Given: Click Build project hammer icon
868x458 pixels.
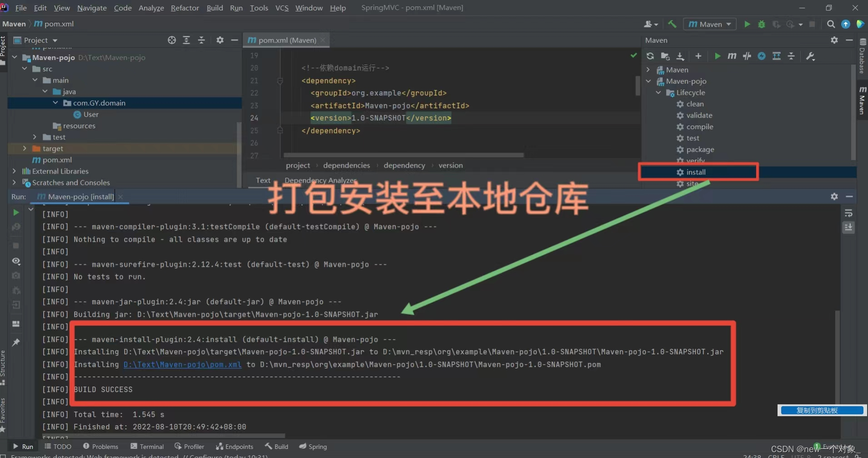Looking at the screenshot, I should tap(672, 24).
